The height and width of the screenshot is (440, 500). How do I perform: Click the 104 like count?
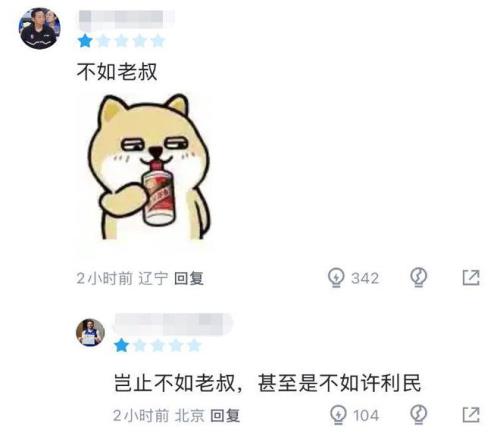(x=366, y=416)
